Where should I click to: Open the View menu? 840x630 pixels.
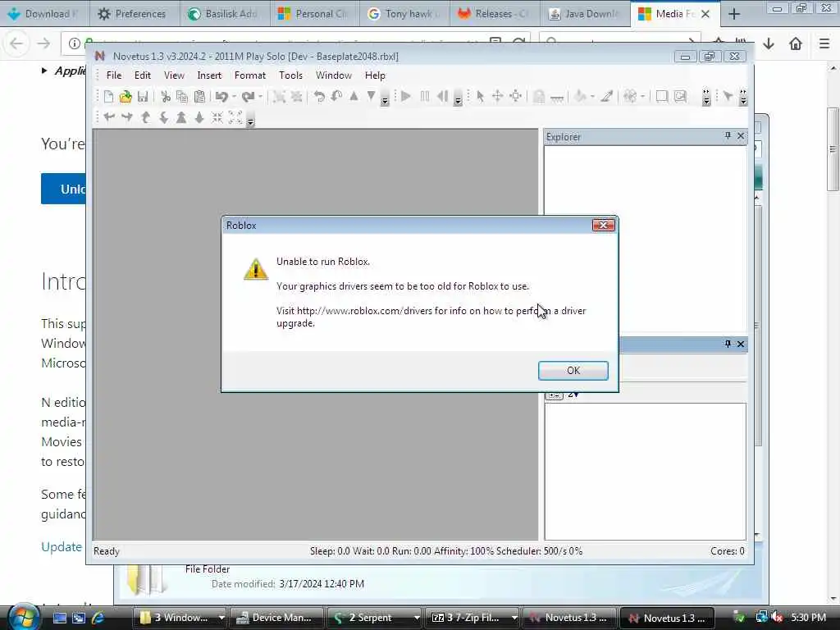pyautogui.click(x=174, y=75)
